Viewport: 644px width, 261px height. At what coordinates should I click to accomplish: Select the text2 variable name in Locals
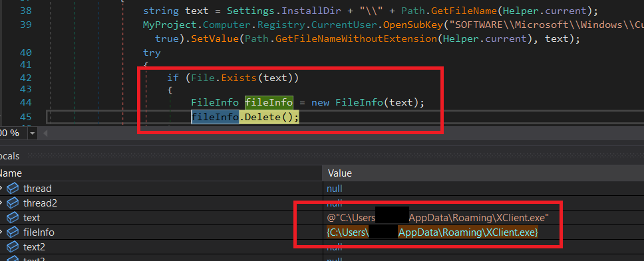pos(34,246)
